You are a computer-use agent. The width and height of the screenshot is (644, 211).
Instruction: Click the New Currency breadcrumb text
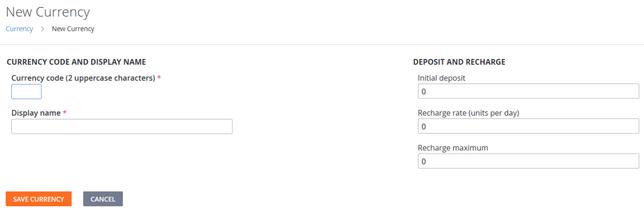[73, 29]
